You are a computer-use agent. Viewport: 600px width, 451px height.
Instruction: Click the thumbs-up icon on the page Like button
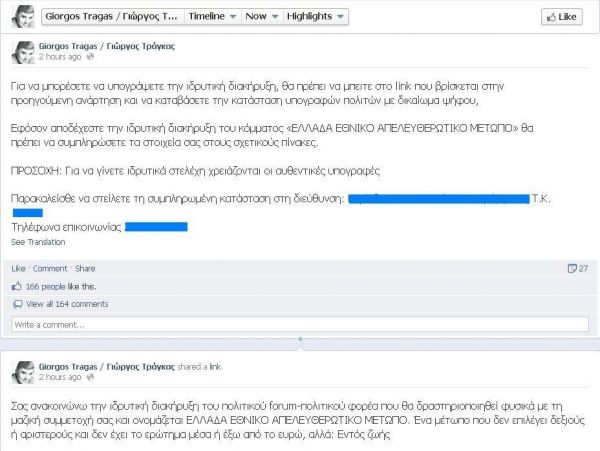click(x=551, y=17)
